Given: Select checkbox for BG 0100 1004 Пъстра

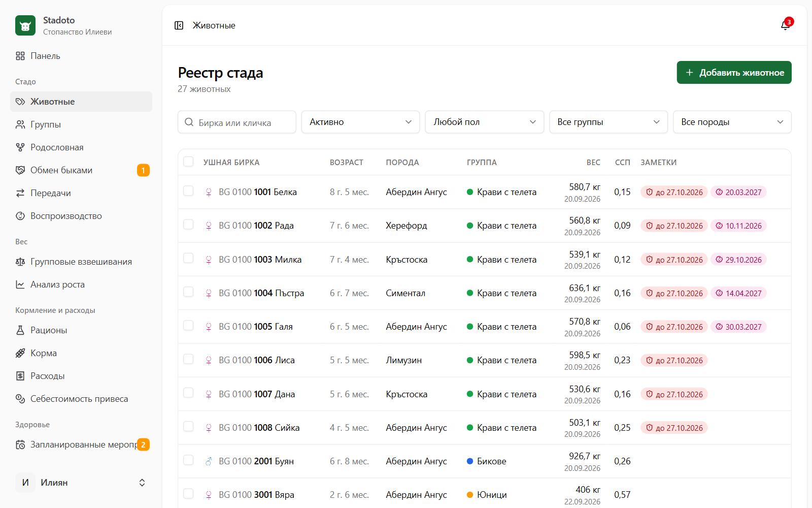Looking at the screenshot, I should [188, 292].
